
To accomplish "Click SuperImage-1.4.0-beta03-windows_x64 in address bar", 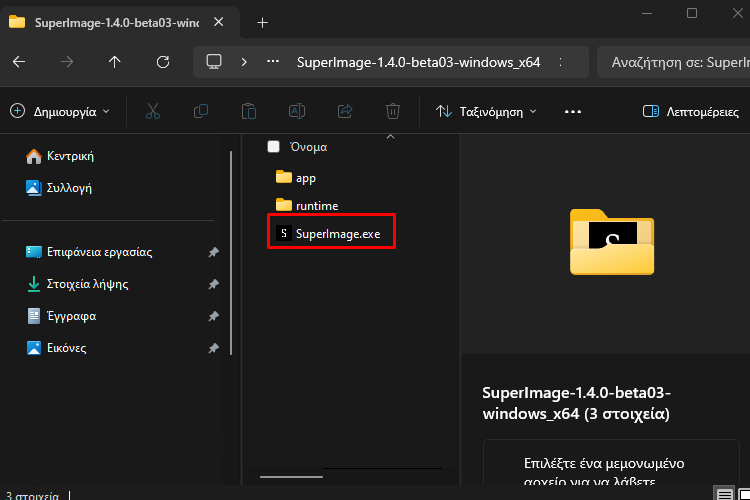I will click(419, 62).
